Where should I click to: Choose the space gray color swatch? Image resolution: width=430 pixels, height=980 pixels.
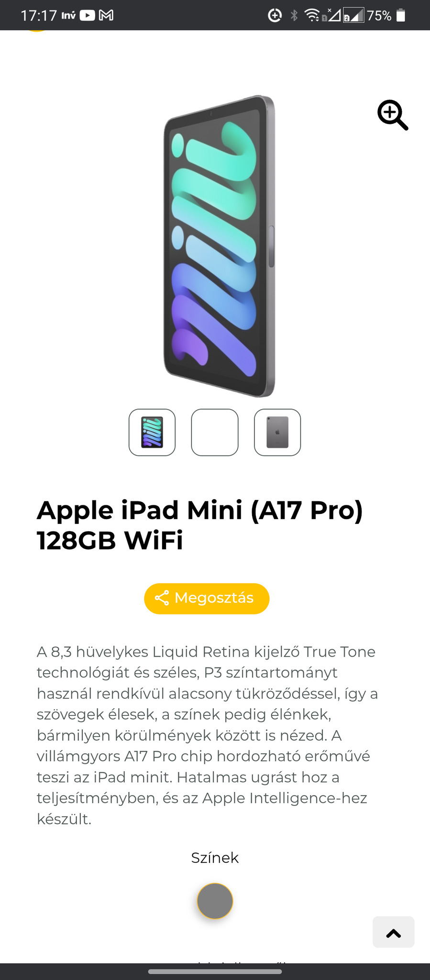[x=215, y=901]
